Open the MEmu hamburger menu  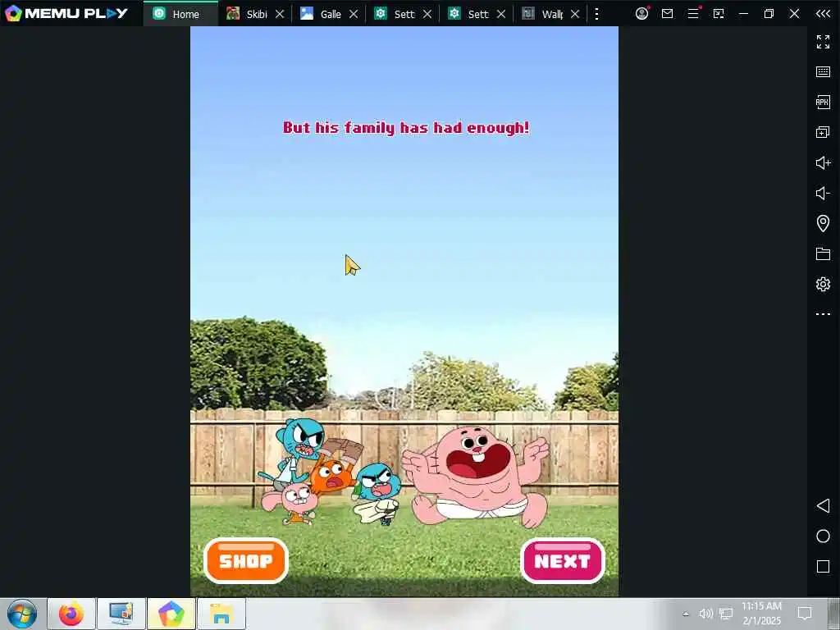pos(693,13)
